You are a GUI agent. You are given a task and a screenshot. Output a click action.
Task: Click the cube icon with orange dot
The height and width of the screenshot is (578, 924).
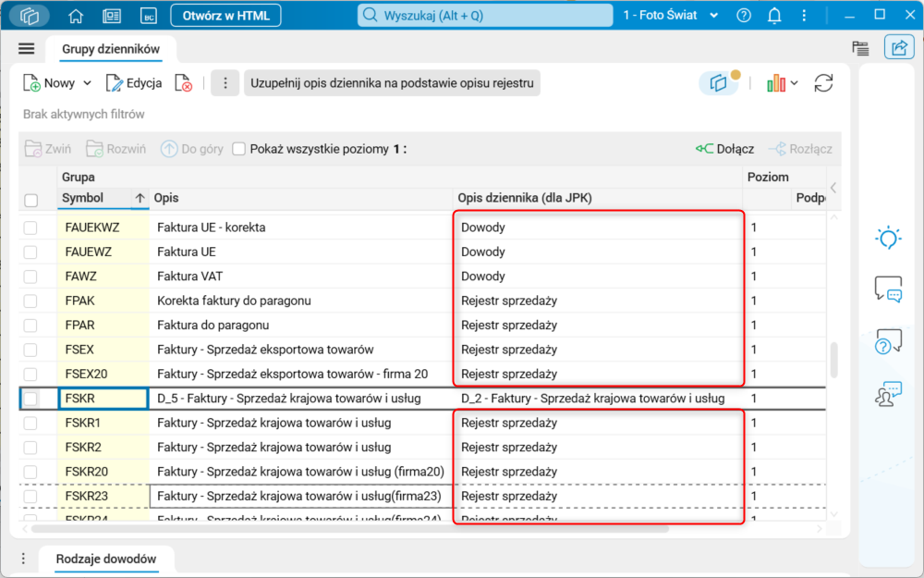(719, 83)
